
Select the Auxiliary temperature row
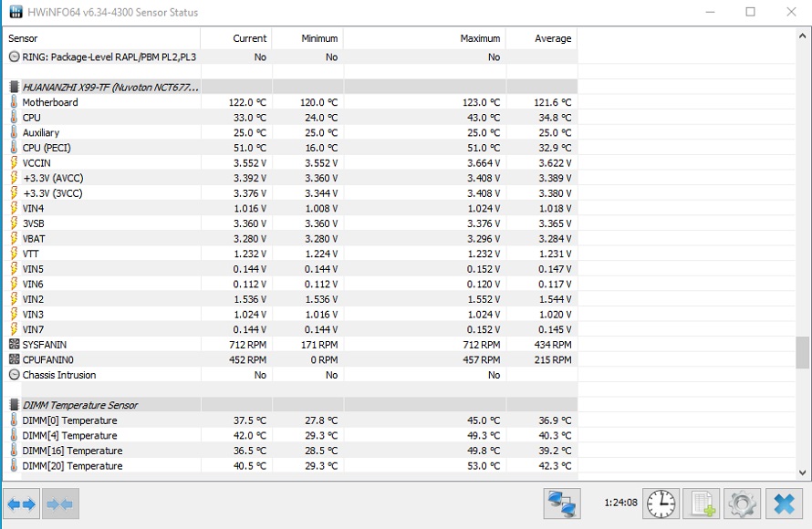(290, 132)
